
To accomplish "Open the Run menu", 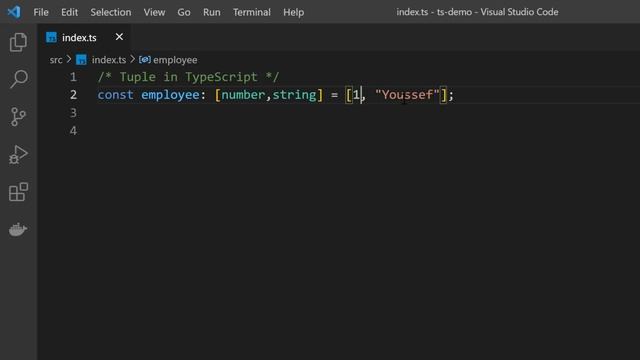I will pos(212,12).
